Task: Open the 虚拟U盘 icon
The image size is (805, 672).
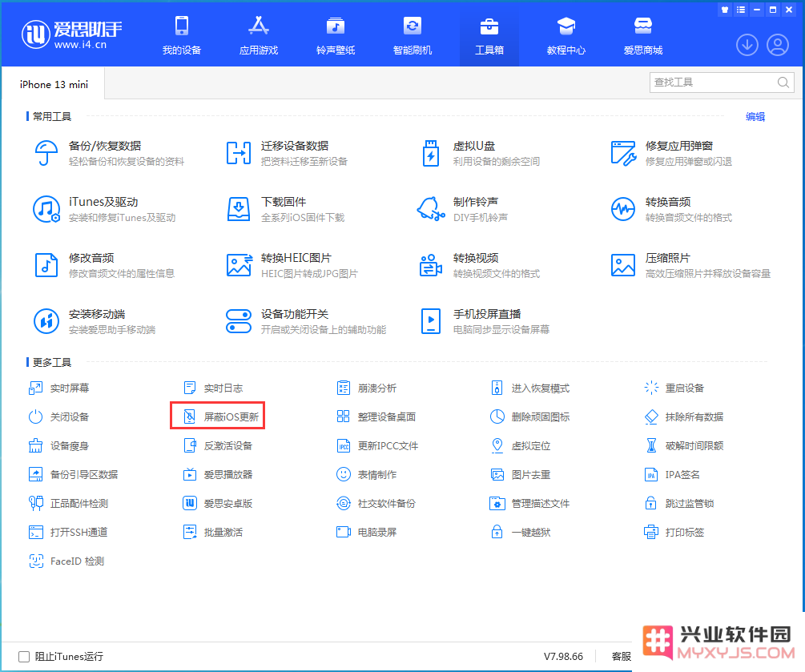Action: [431, 153]
